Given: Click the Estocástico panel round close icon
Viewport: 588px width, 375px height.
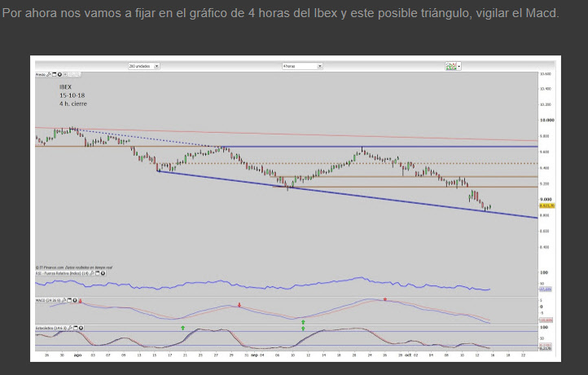Looking at the screenshot, I should click(x=81, y=328).
